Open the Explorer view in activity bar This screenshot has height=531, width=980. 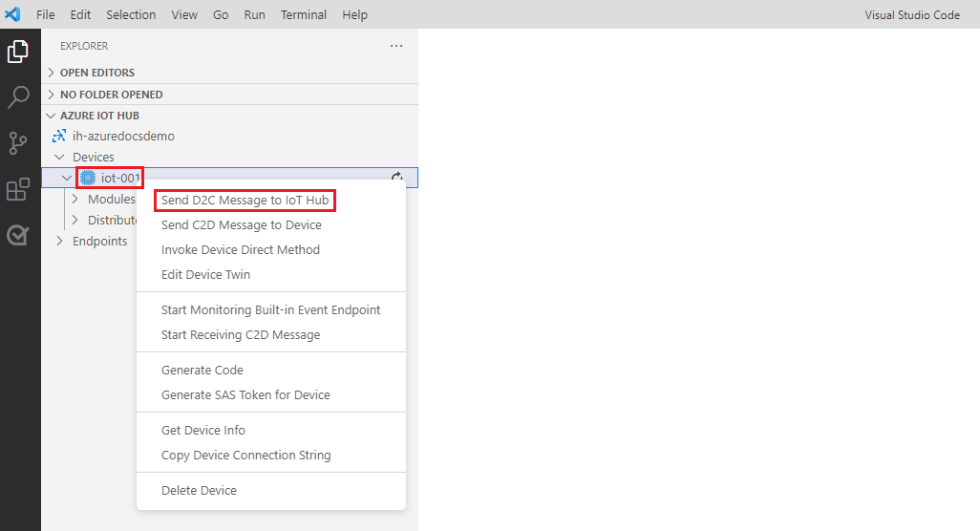click(18, 52)
